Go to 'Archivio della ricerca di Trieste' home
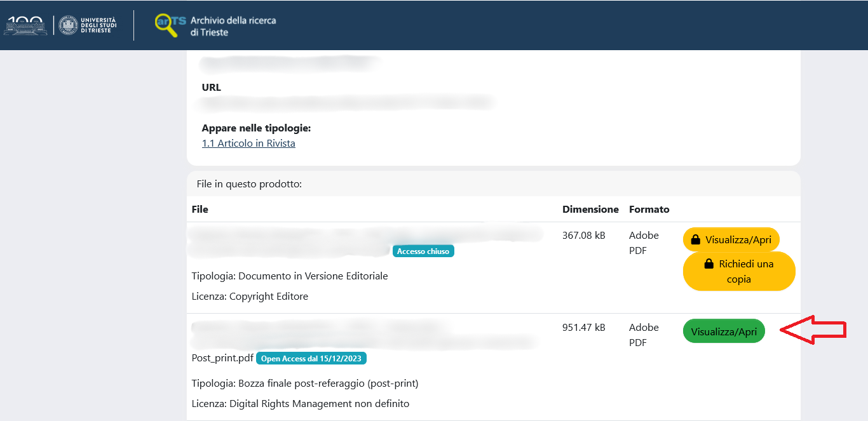This screenshot has width=868, height=421. click(x=233, y=26)
